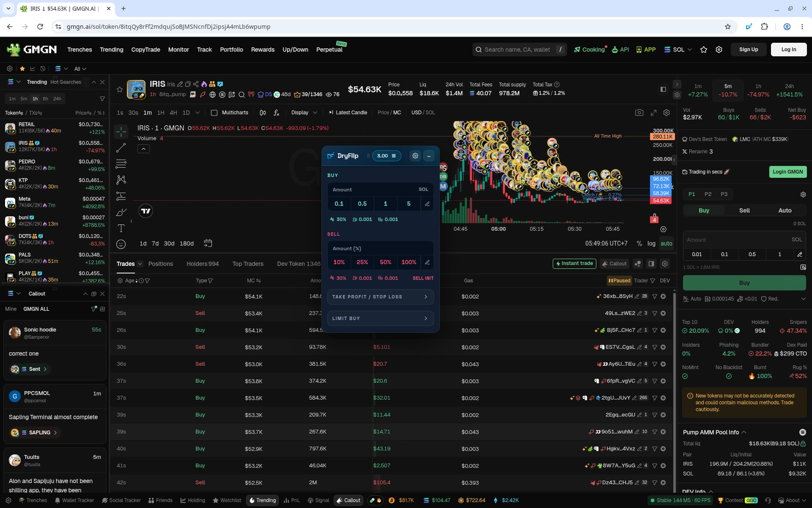Image resolution: width=812 pixels, height=508 pixels.
Task: Expand more chart interval options
Action: pos(197,113)
